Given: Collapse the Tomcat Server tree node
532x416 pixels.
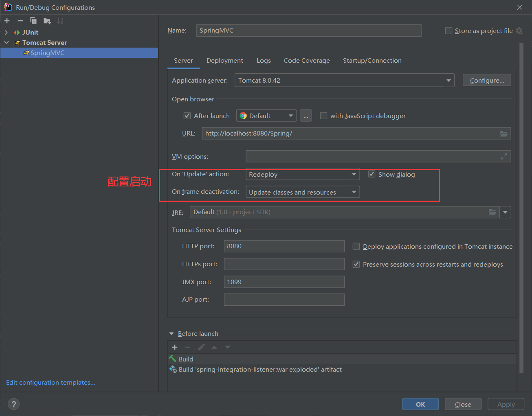Looking at the screenshot, I should [x=6, y=42].
